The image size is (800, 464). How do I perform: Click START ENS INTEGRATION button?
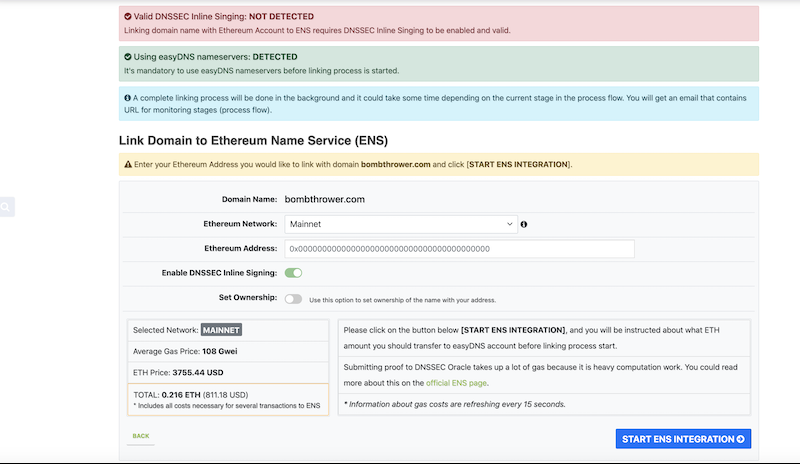point(683,439)
